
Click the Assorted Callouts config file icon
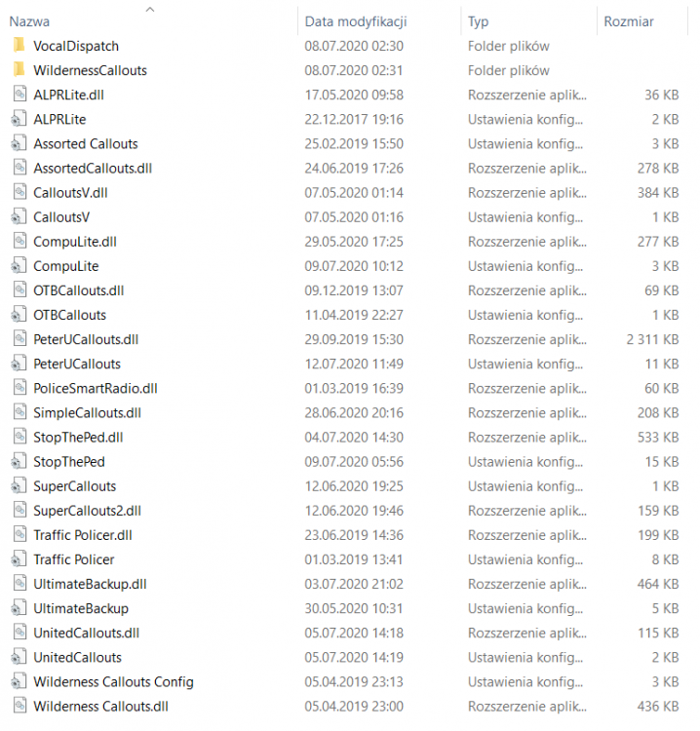(19, 143)
